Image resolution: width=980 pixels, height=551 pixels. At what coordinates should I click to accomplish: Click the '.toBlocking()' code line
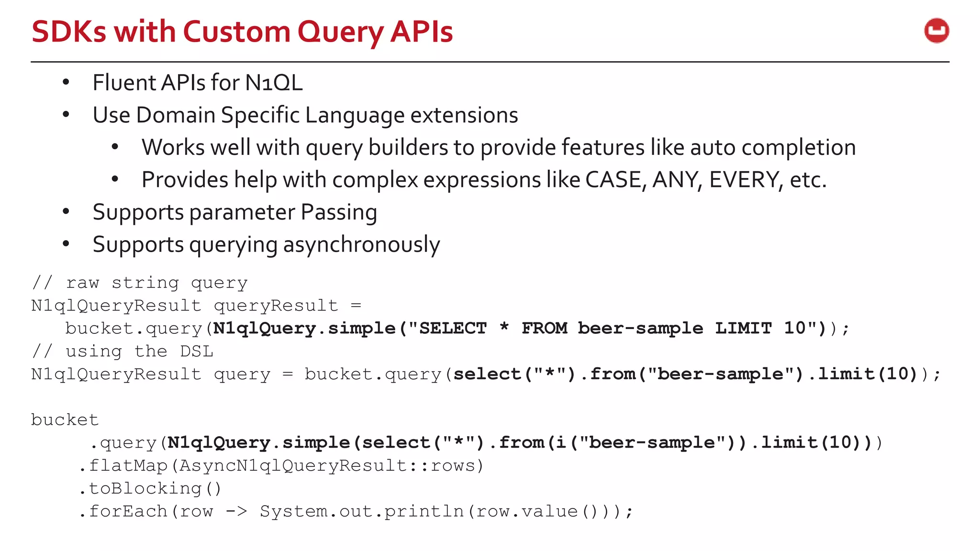(x=150, y=488)
